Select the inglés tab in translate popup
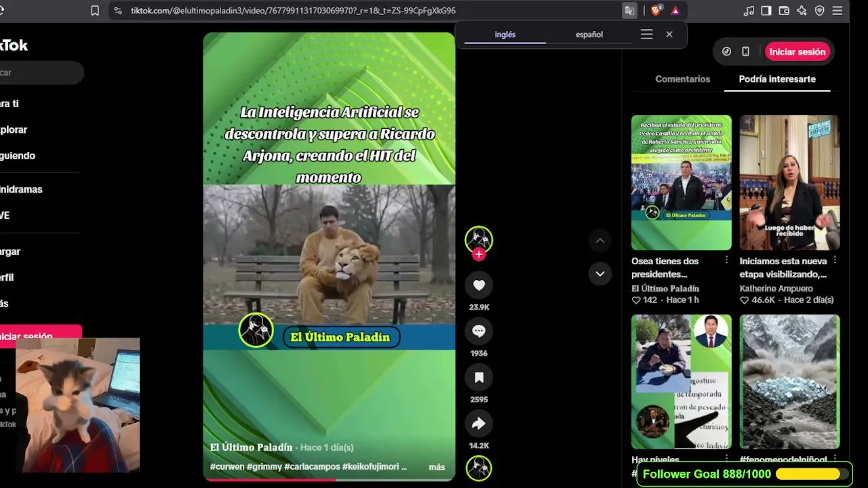Viewport: 868px width, 488px height. tap(505, 35)
